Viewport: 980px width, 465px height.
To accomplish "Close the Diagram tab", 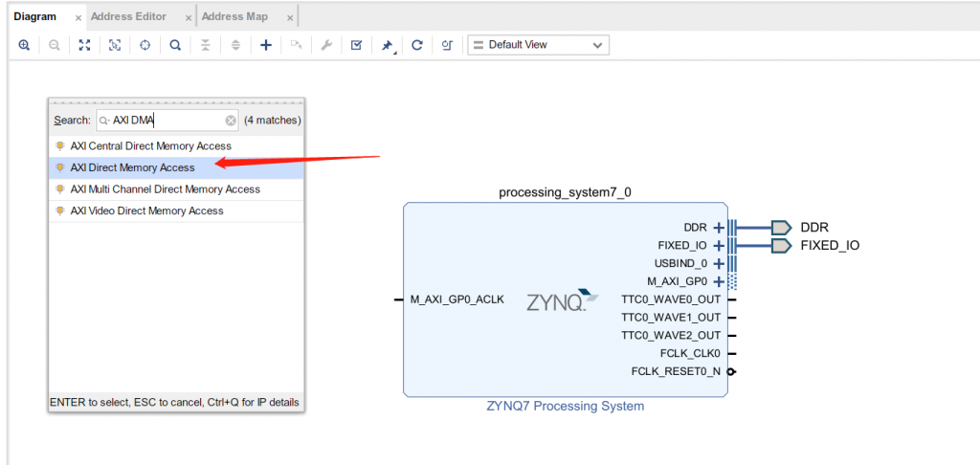I will (78, 18).
